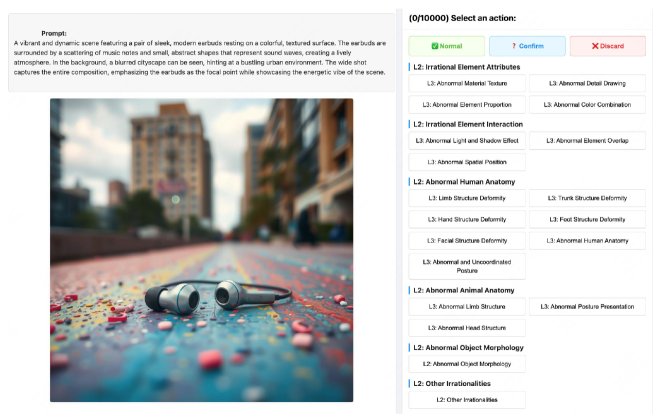The image size is (658, 420).
Task: Select L3: Abnormal Spatial Position
Action: (467, 162)
